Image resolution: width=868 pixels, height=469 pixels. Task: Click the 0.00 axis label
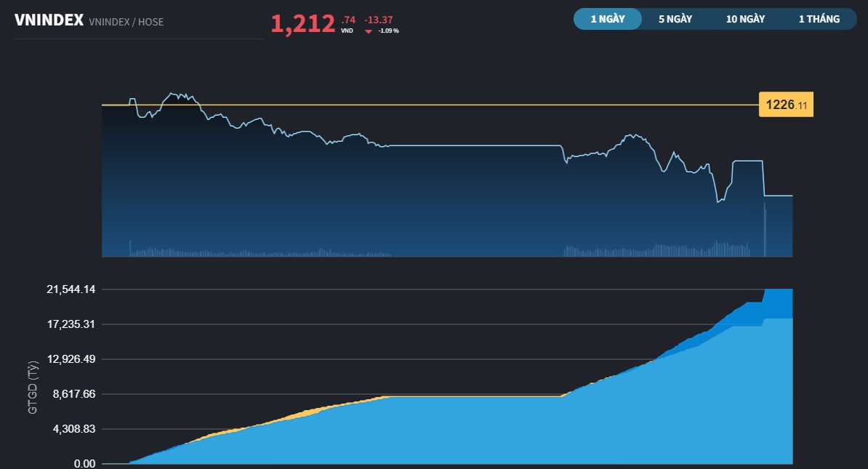coord(85,463)
